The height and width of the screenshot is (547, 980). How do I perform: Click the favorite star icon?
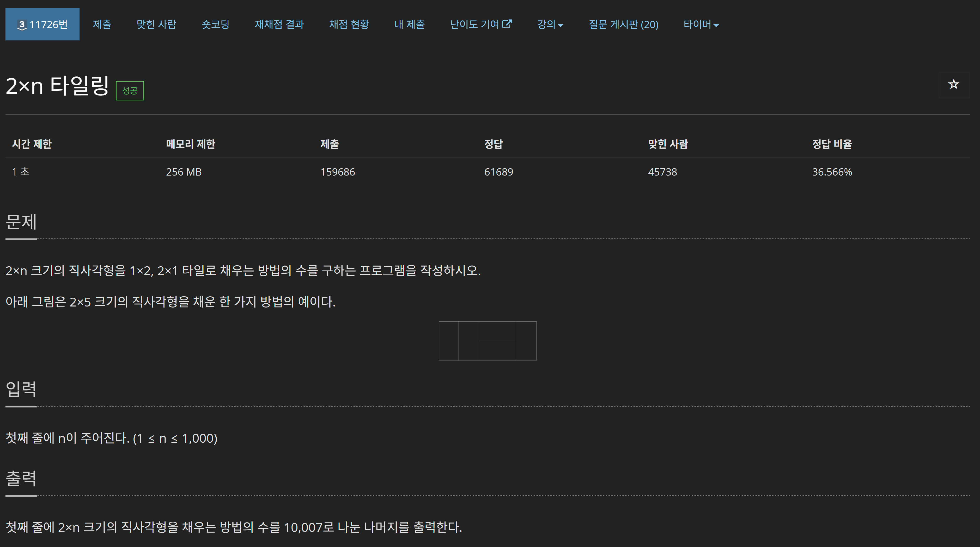point(953,85)
